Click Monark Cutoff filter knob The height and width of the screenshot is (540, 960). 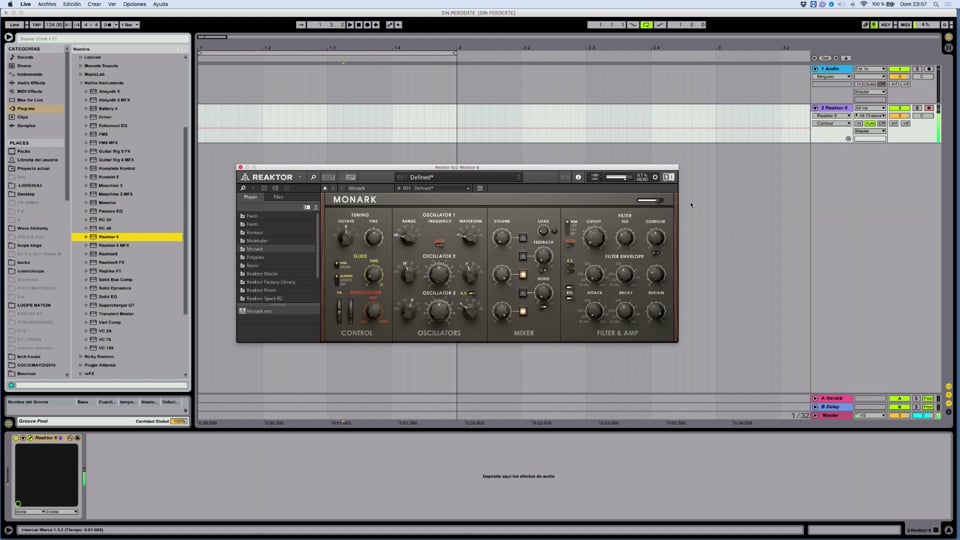[x=593, y=238]
